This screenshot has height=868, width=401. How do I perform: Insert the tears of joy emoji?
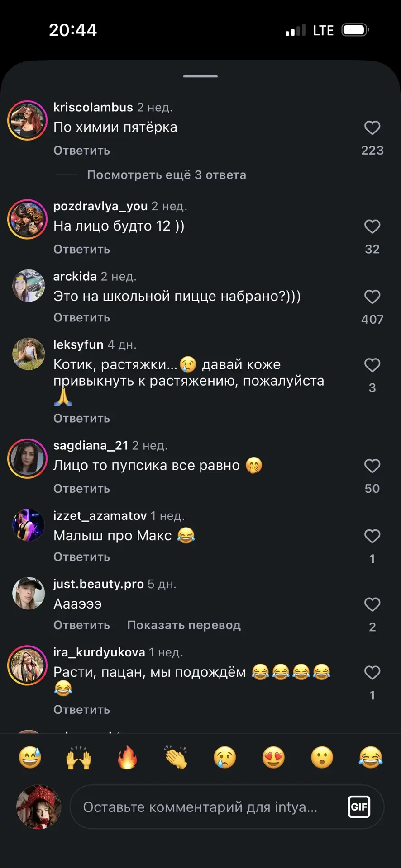pos(371,757)
